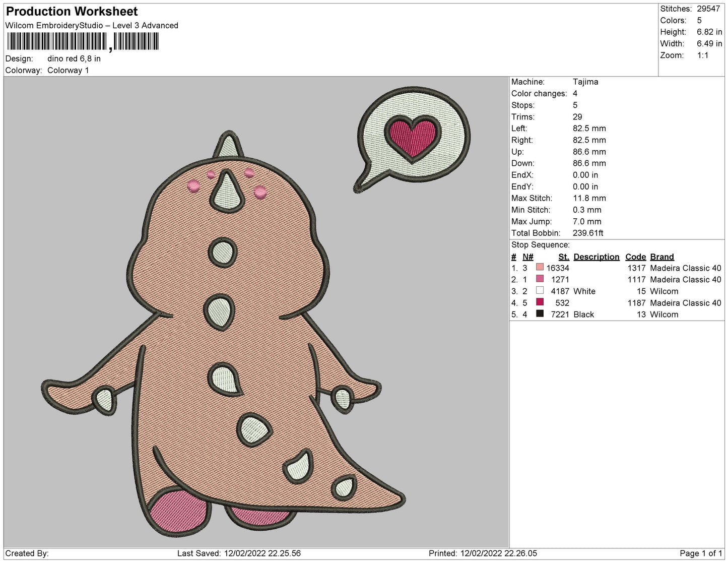
Task: Click 'Page 1 of 1' in footer
Action: pyautogui.click(x=701, y=553)
